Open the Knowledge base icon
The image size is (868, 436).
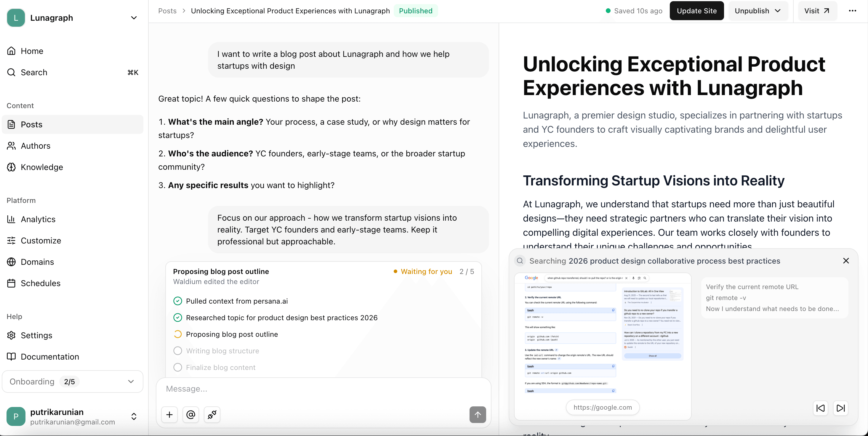coord(11,167)
